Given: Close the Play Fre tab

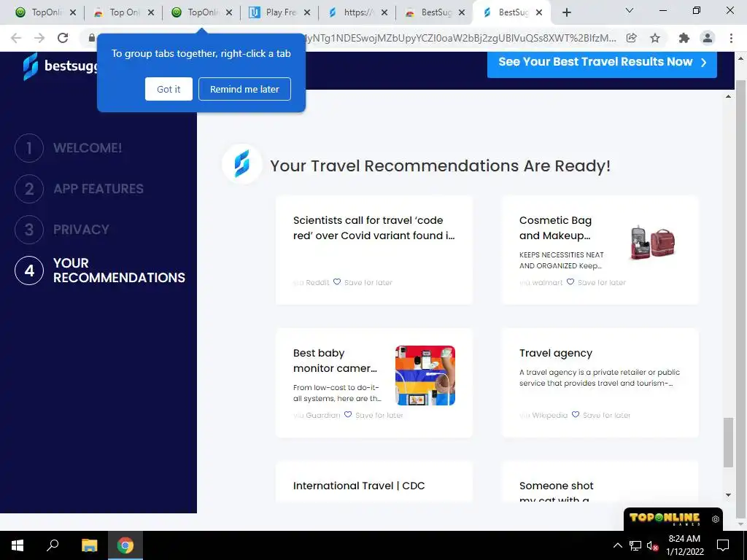Looking at the screenshot, I should coord(307,13).
